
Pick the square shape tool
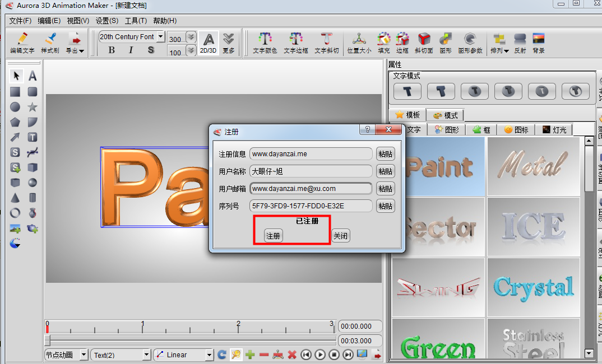[15, 92]
